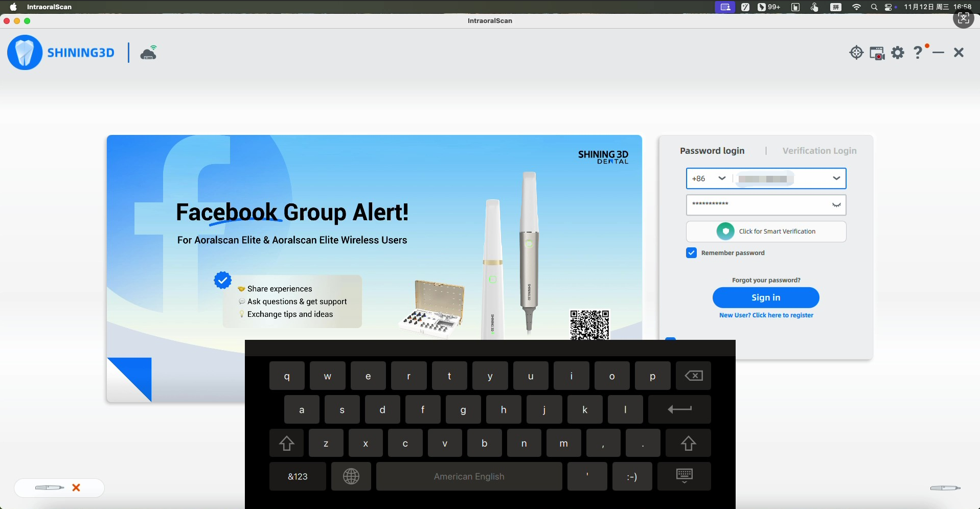
Task: Switch to the Verification Login tab
Action: coord(819,151)
